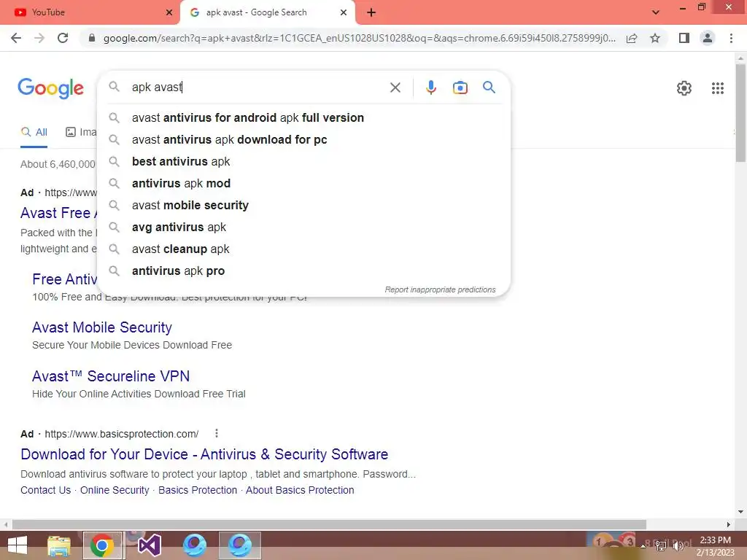
Task: Clear the search box text
Action: tap(395, 87)
